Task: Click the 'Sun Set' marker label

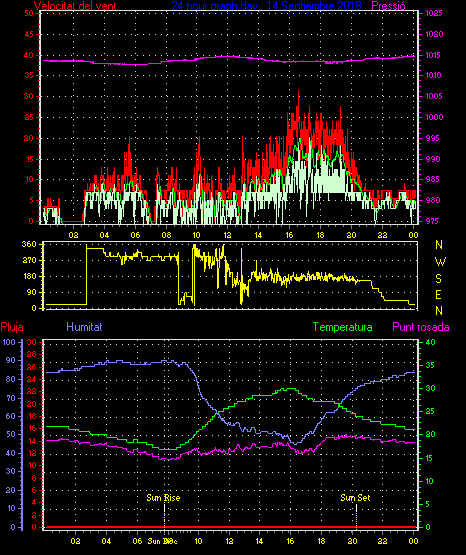Action: tap(355, 498)
